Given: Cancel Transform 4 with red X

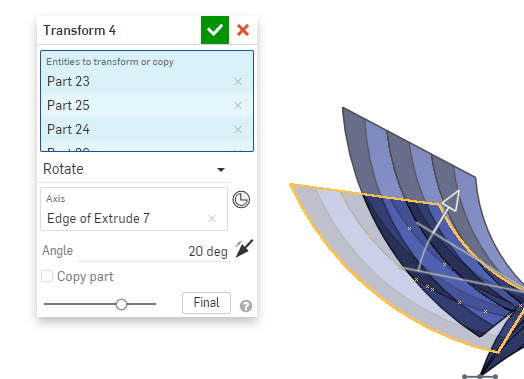Looking at the screenshot, I should [243, 30].
